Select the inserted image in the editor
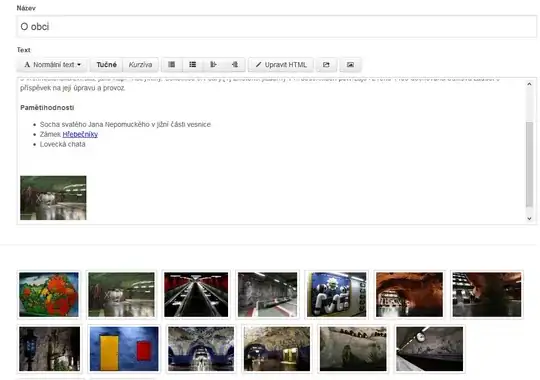The width and height of the screenshot is (540, 380). [x=53, y=198]
